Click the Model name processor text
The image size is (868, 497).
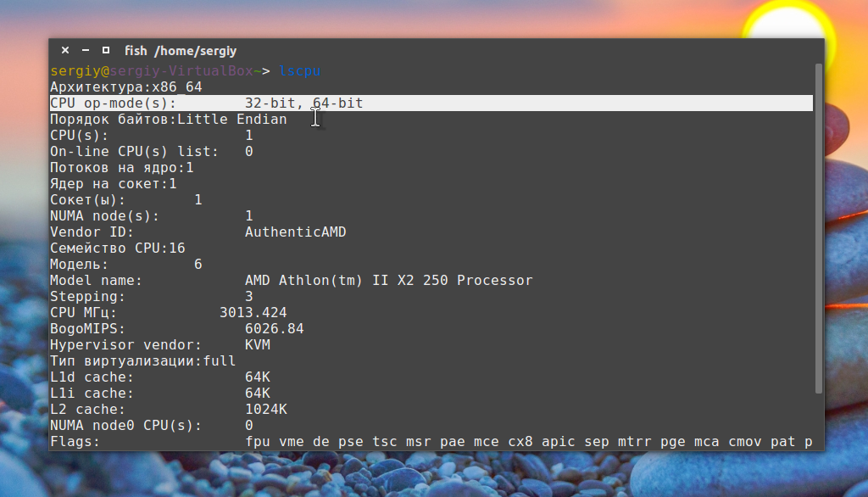(x=388, y=281)
